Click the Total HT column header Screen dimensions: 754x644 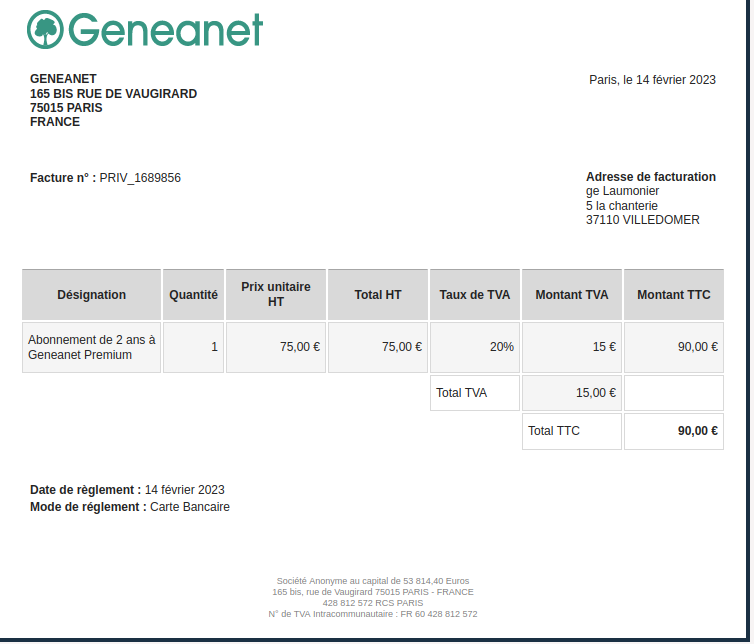(x=378, y=295)
